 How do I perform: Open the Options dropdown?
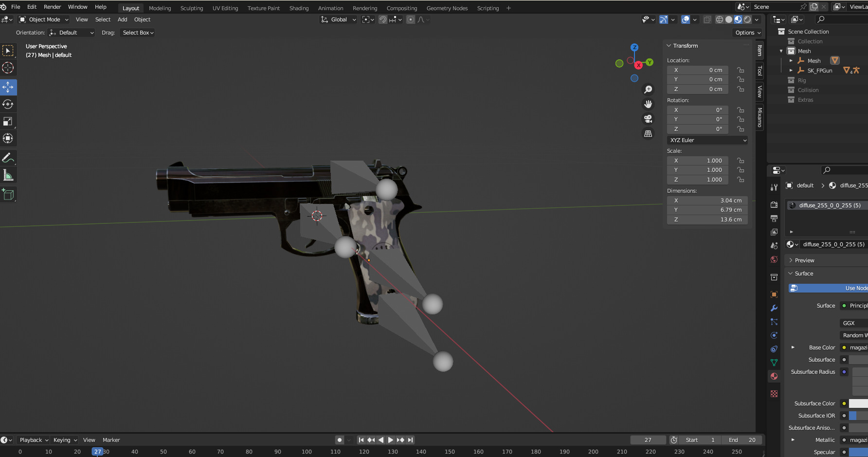[747, 33]
